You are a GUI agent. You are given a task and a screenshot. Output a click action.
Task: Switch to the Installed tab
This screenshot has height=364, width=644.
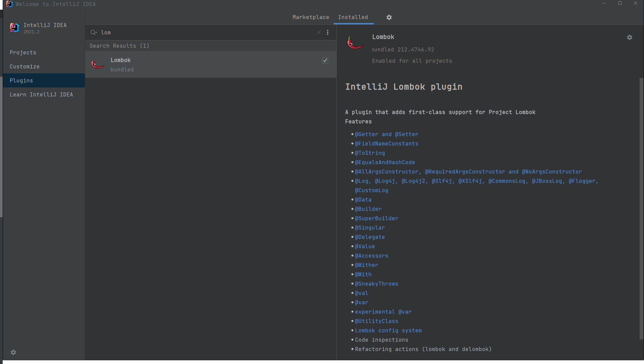[353, 17]
